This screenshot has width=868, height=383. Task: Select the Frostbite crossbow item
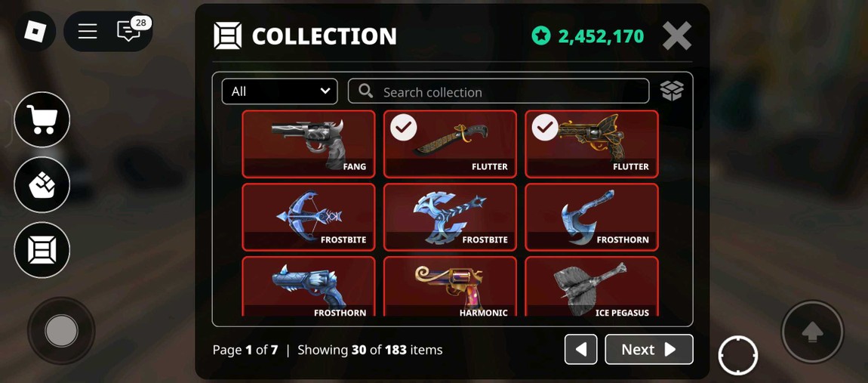309,218
